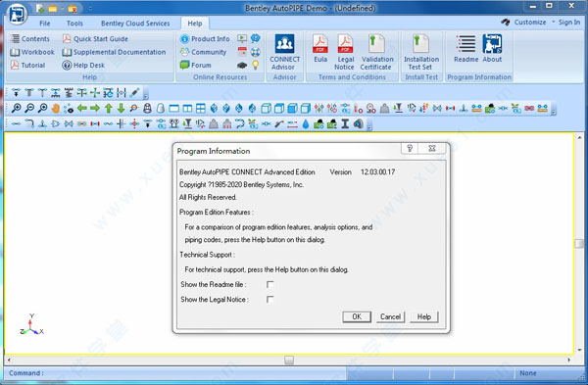
Task: Insert a bend using the elbow icon
Action: coord(29,123)
